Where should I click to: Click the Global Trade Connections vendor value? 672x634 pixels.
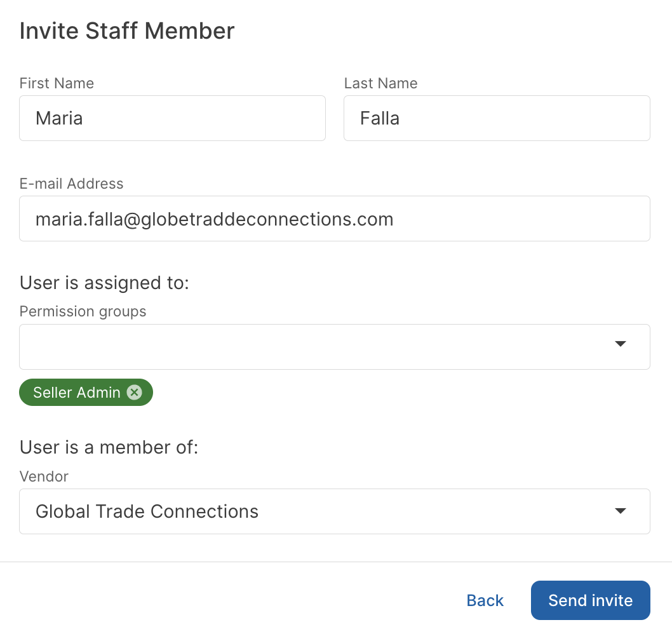pyautogui.click(x=147, y=511)
